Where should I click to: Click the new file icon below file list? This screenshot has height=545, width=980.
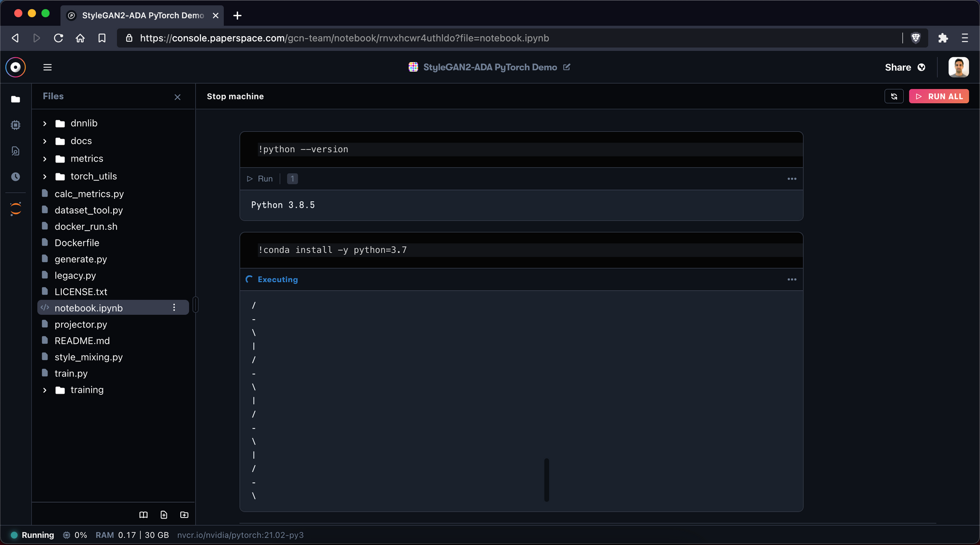click(164, 515)
